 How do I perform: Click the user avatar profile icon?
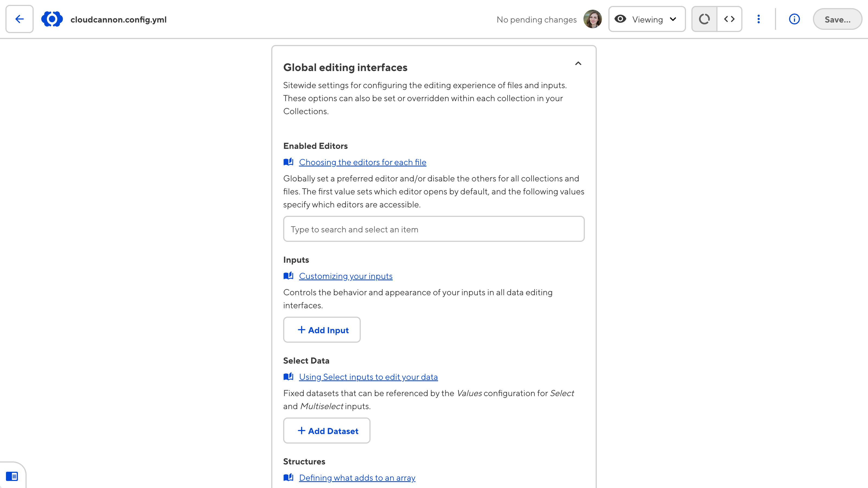point(593,19)
